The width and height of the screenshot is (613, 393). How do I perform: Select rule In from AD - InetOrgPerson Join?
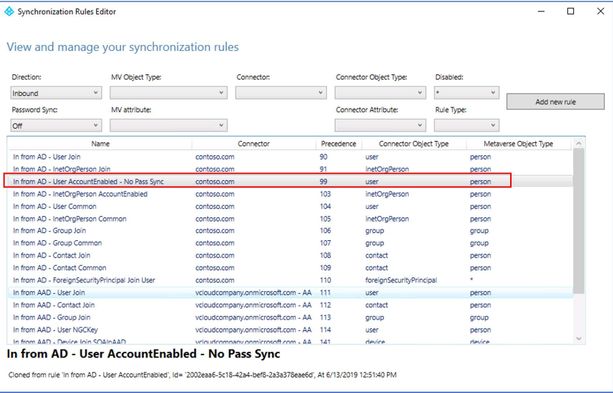point(290,169)
